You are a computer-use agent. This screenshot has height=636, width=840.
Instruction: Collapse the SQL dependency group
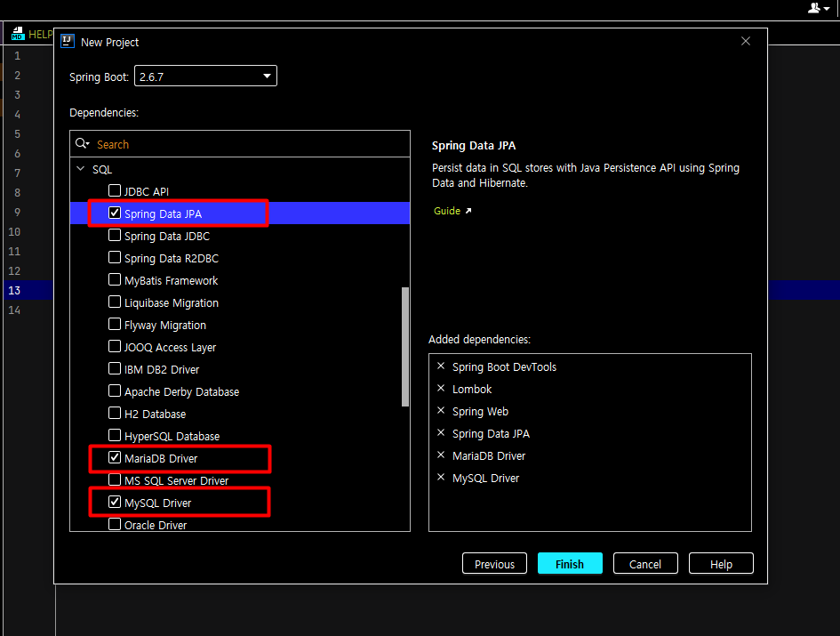[80, 168]
